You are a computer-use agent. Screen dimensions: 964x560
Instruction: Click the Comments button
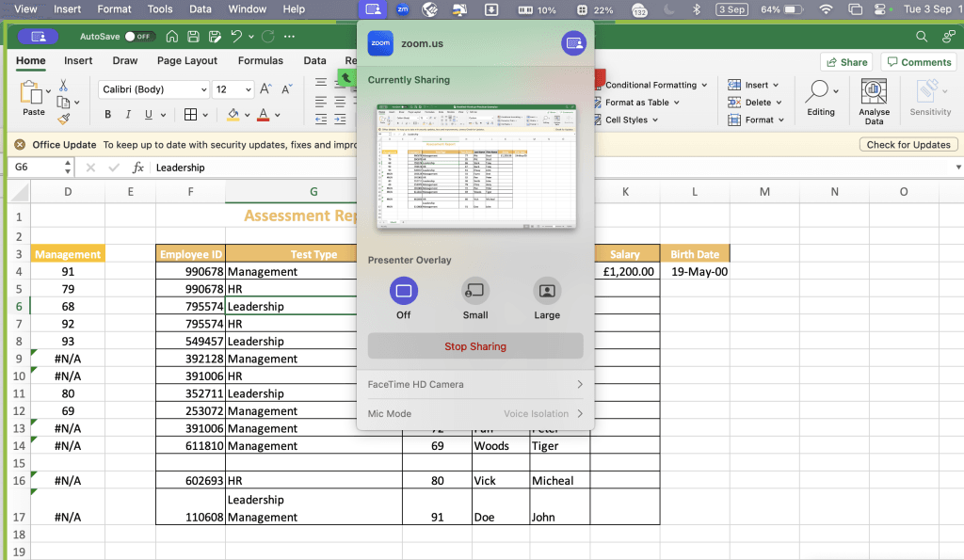tap(919, 62)
